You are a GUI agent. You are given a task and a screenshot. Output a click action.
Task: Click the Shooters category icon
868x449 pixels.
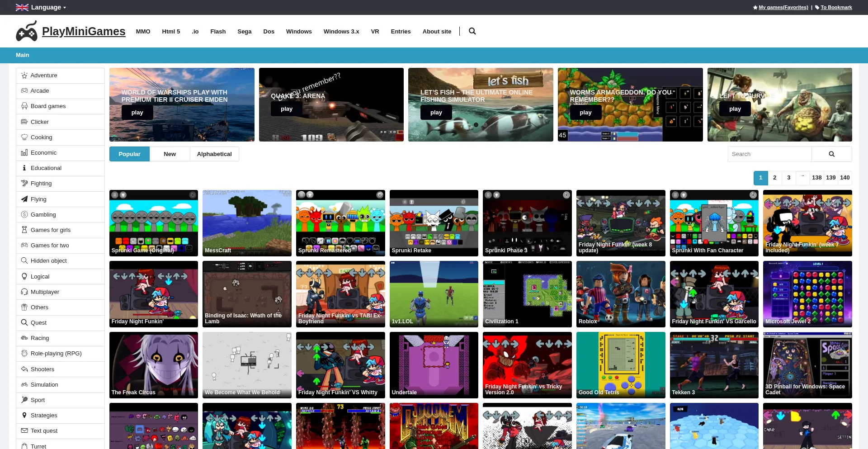(24, 369)
